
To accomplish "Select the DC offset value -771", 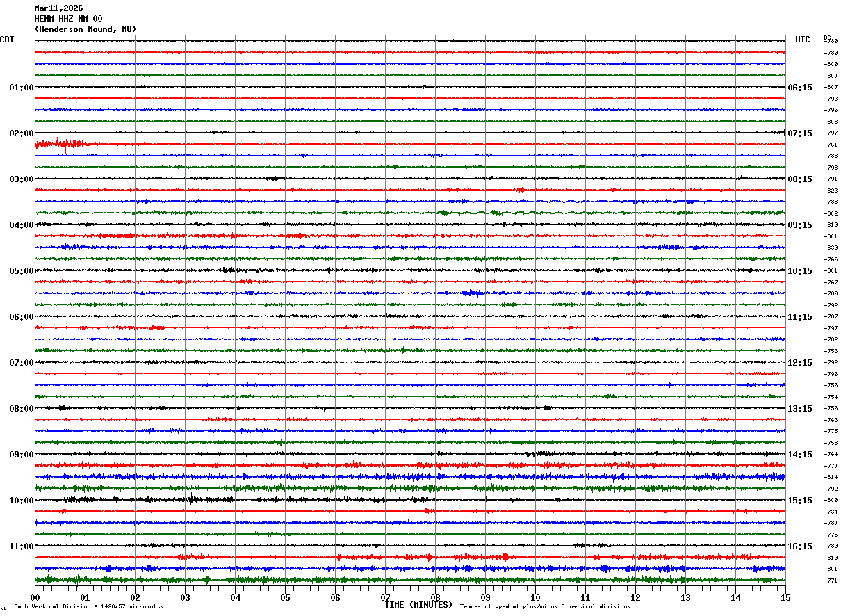I will point(831,581).
